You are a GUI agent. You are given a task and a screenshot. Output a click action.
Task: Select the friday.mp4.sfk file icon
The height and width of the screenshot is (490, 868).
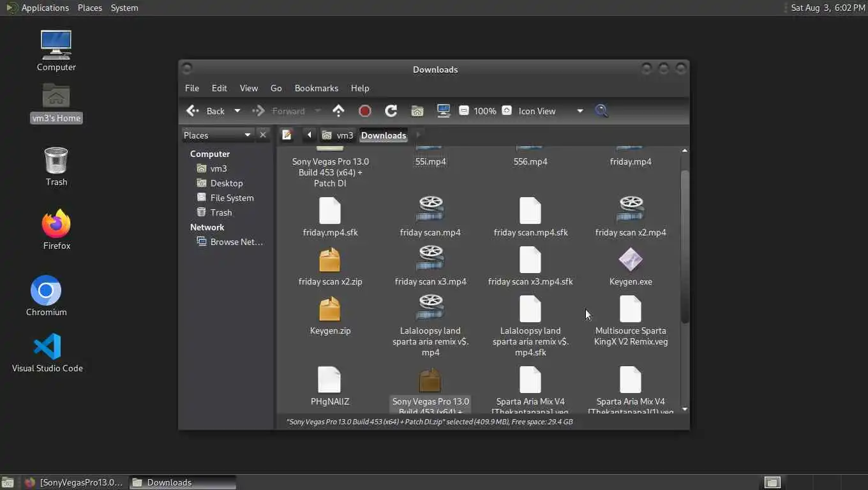click(330, 211)
